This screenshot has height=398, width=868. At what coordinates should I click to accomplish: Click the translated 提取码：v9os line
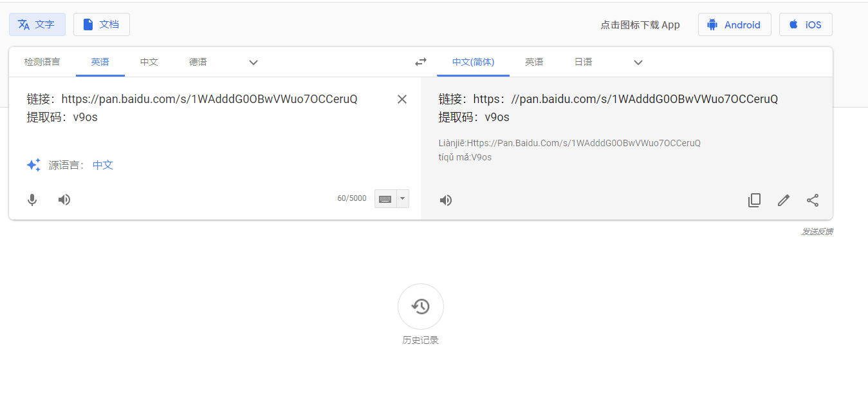(x=474, y=117)
